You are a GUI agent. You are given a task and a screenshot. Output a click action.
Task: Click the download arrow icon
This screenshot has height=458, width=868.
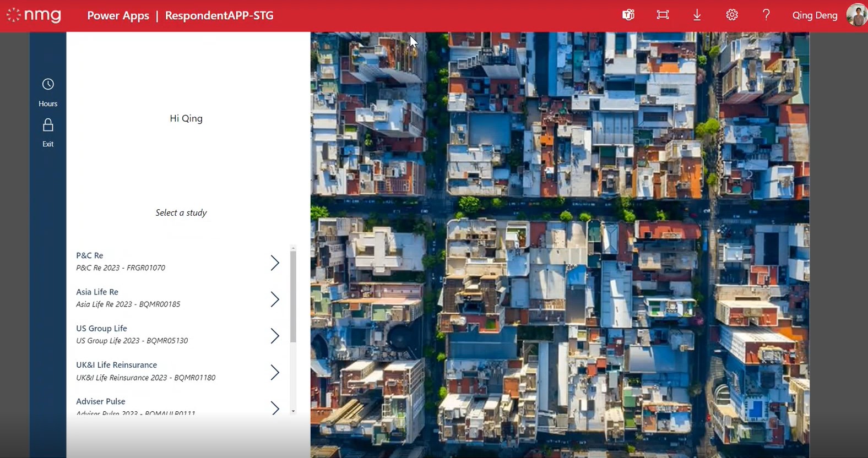697,15
